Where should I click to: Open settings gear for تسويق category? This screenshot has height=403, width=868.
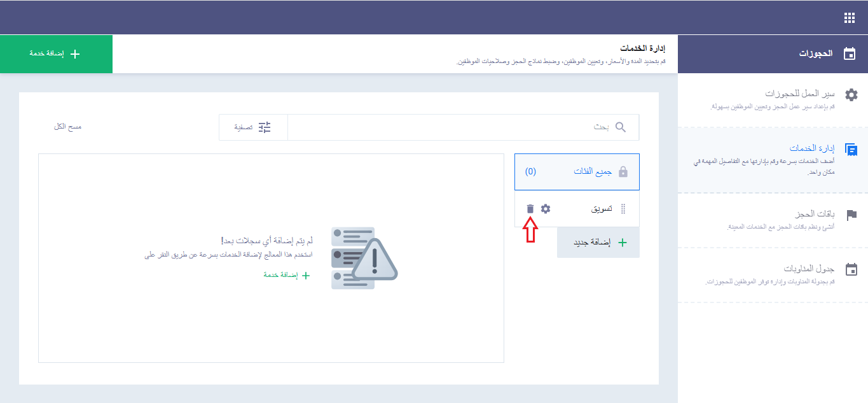click(x=546, y=209)
